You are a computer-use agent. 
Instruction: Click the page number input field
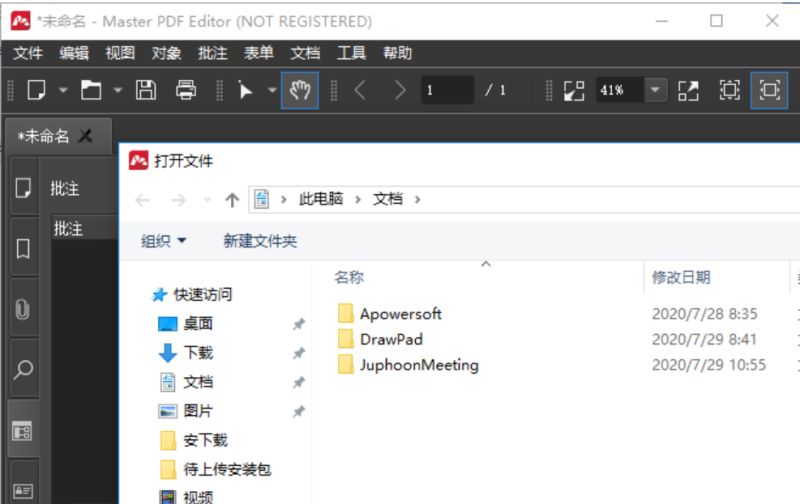tap(447, 90)
